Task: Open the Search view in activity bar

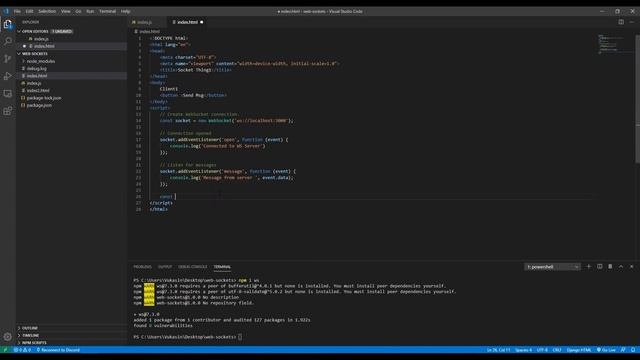Action: coord(7,41)
